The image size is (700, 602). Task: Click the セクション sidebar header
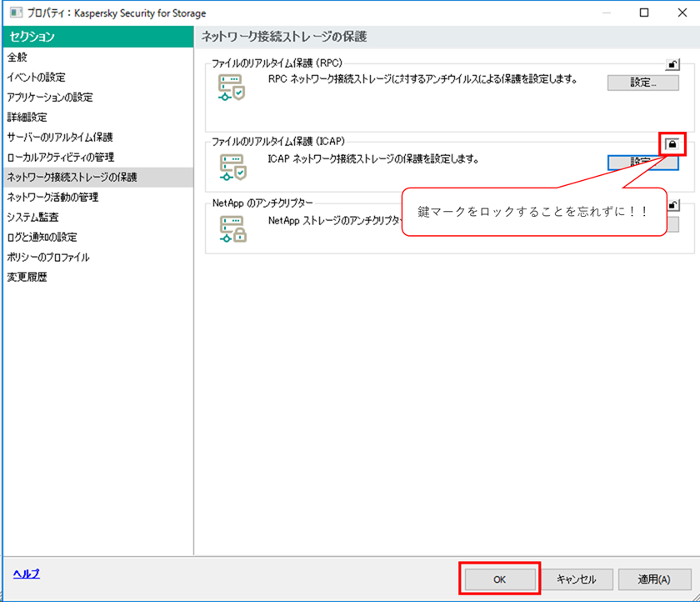coord(97,37)
